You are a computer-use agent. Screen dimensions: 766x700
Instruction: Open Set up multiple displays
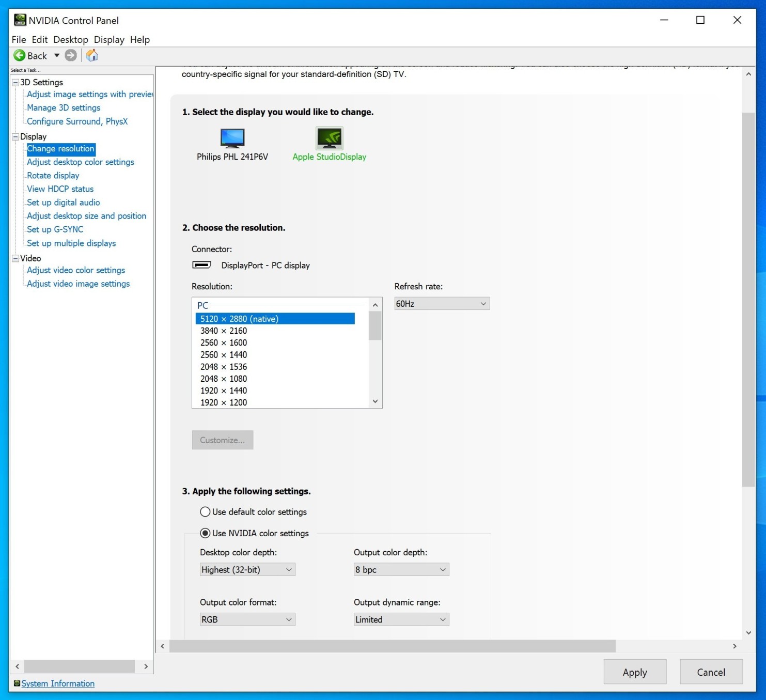[71, 243]
